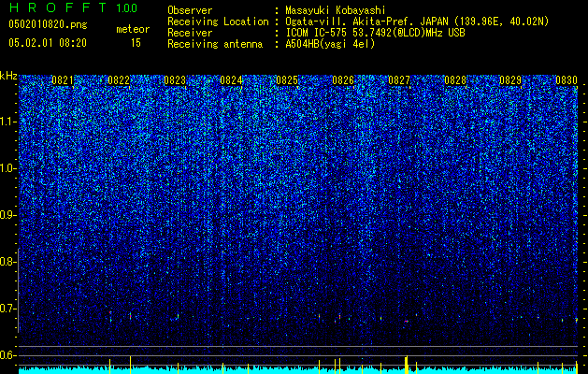588x374 pixels.
Task: Click the 0.8 frequency axis label
Action: point(7,262)
